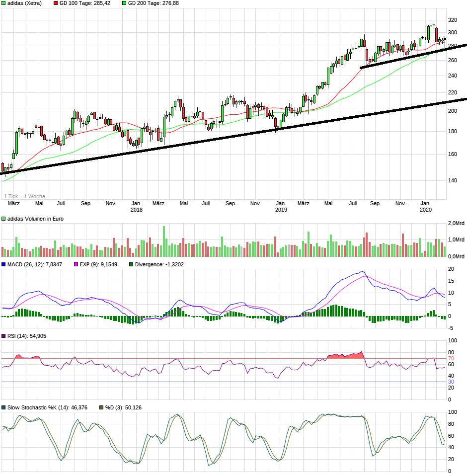Click the '%D (3): 50,126' label
Viewport: 467px width, 476px height.
tap(124, 408)
